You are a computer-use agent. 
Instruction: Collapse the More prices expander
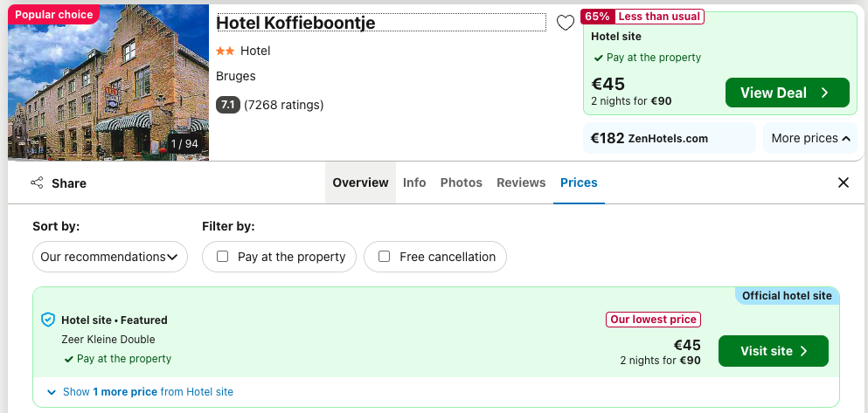pyautogui.click(x=810, y=138)
